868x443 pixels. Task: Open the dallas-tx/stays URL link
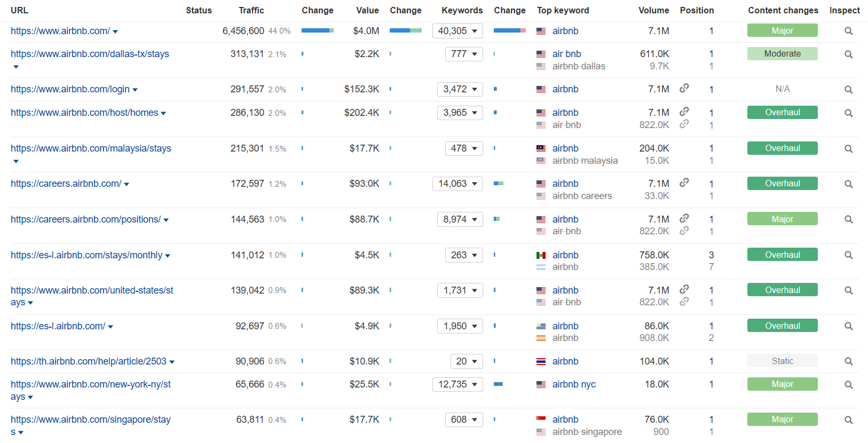tap(90, 54)
